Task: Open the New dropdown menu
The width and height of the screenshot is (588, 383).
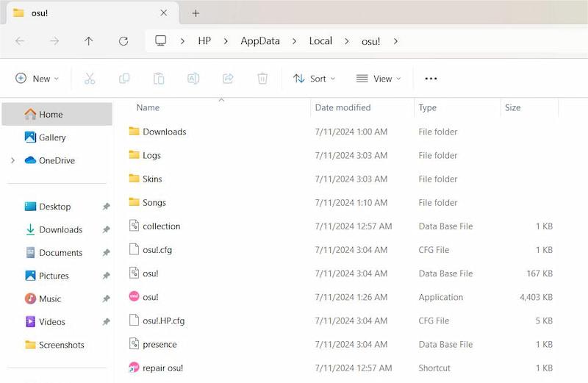Action: [37, 79]
